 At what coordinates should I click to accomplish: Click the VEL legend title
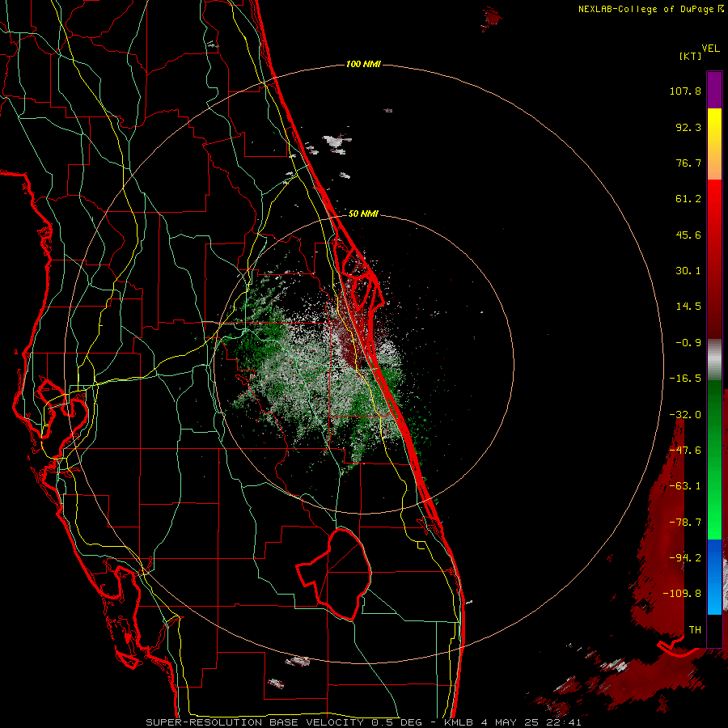710,49
